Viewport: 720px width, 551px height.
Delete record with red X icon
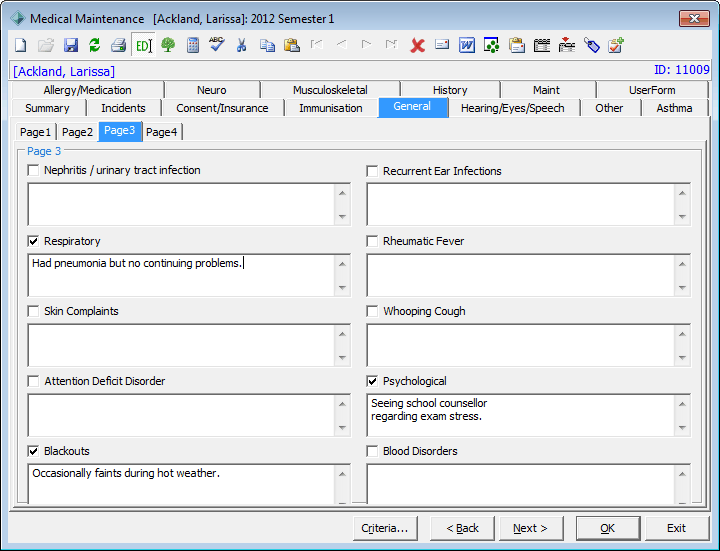point(417,45)
